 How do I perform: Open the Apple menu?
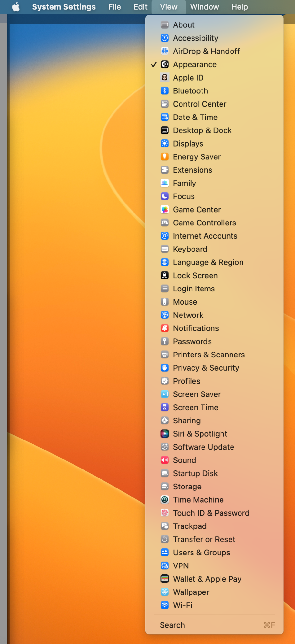[x=16, y=7]
